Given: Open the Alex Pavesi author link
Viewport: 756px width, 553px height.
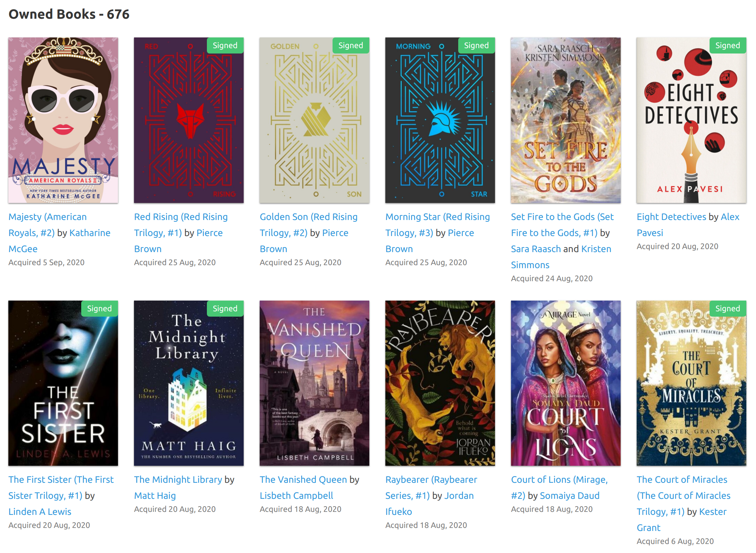Looking at the screenshot, I should pos(688,225).
